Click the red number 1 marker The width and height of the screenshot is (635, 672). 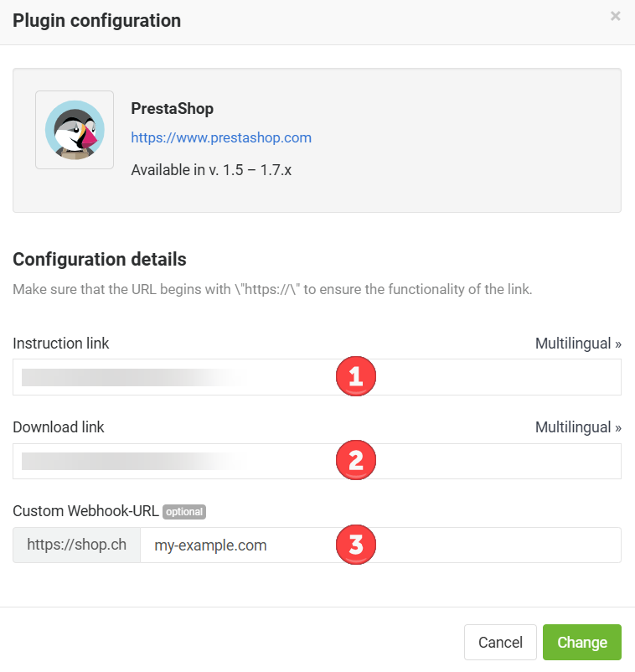click(x=356, y=376)
